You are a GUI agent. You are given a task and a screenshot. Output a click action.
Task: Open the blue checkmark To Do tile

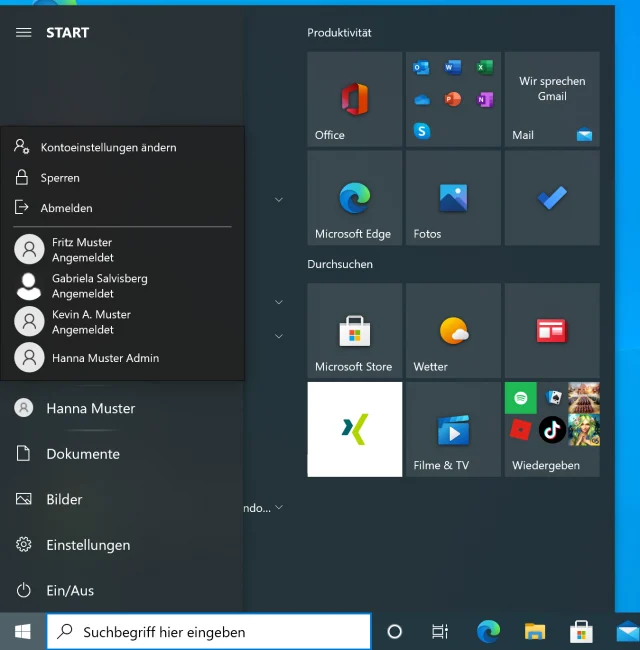click(x=552, y=199)
